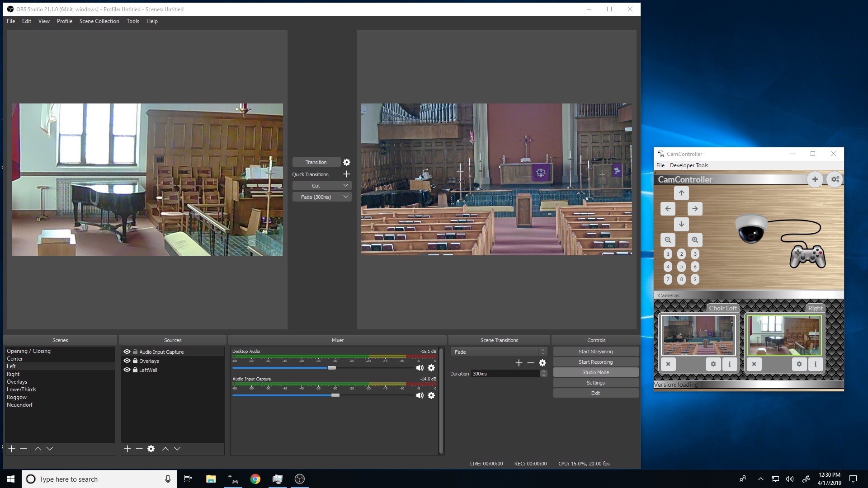Select the Roggow scene
The height and width of the screenshot is (488, 868).
17,397
